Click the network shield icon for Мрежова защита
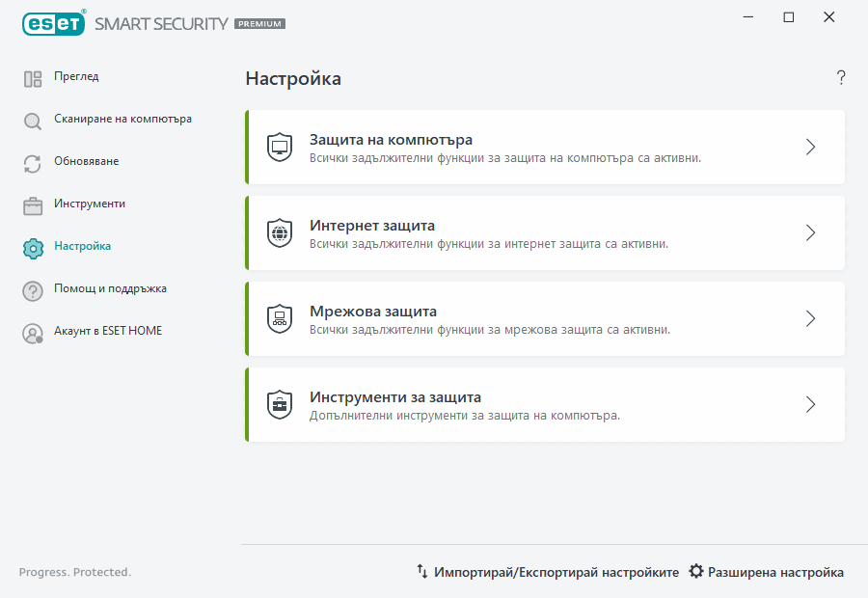The height and width of the screenshot is (598, 868). pyautogui.click(x=280, y=318)
